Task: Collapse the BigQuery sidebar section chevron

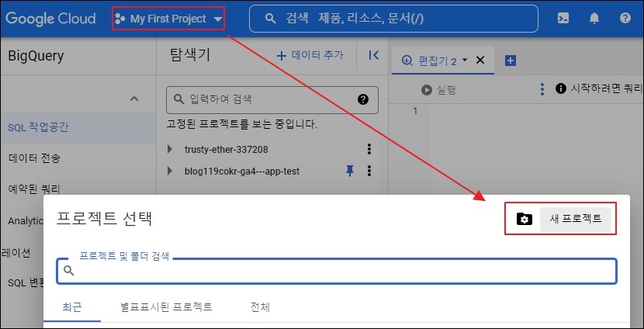Action: pos(133,99)
